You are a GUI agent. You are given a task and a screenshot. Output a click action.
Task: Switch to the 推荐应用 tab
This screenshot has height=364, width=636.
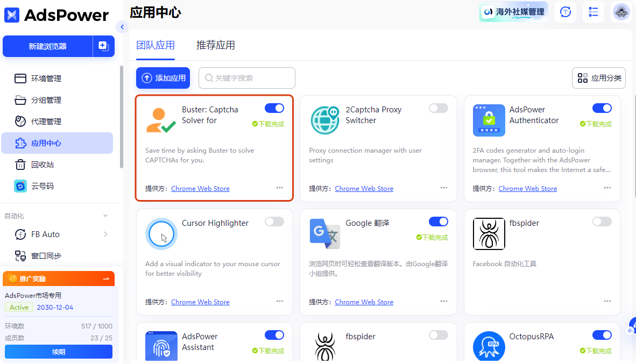pos(216,45)
